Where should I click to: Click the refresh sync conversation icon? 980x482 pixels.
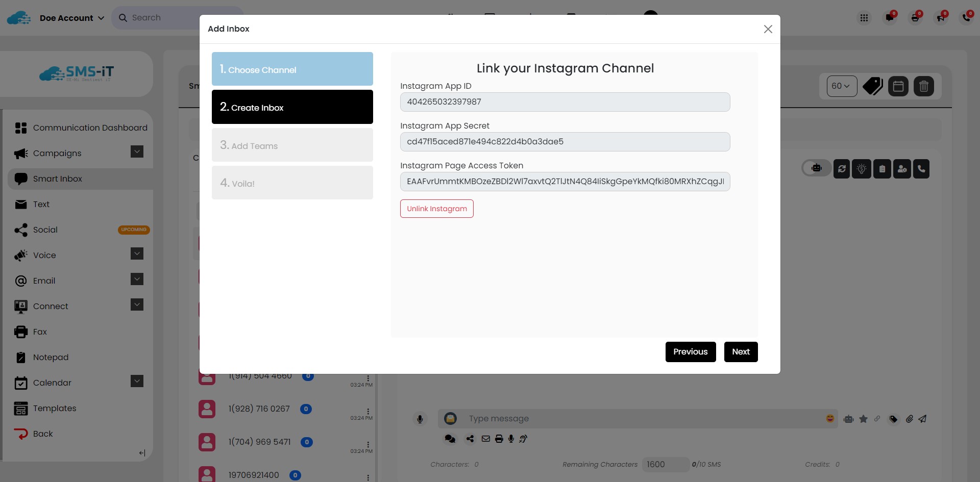click(842, 169)
